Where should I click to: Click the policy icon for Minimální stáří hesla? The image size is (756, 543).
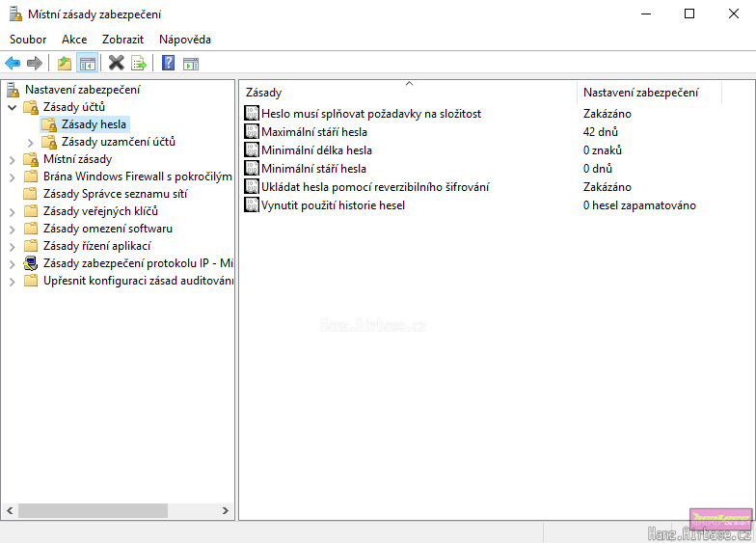[252, 168]
